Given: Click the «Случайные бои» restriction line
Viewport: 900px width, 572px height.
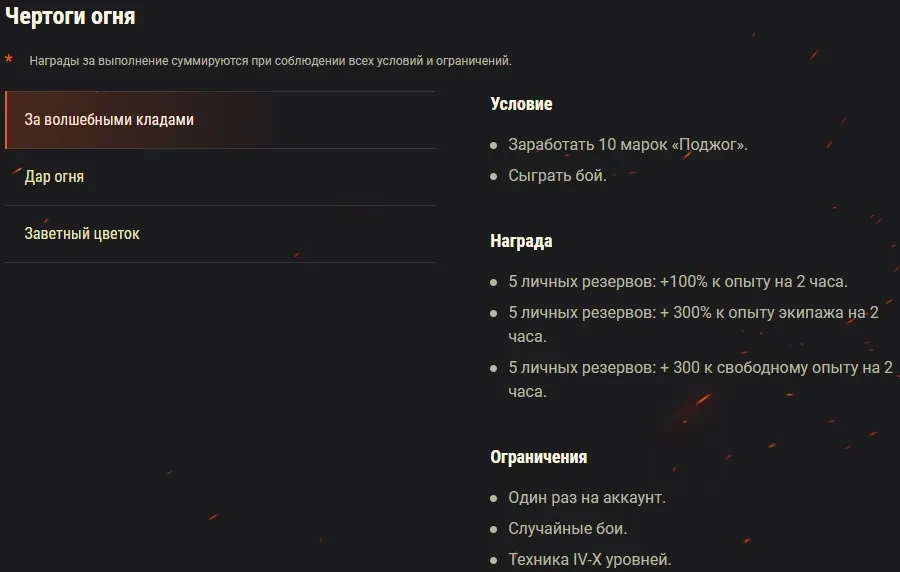Looking at the screenshot, I should coord(567,529).
